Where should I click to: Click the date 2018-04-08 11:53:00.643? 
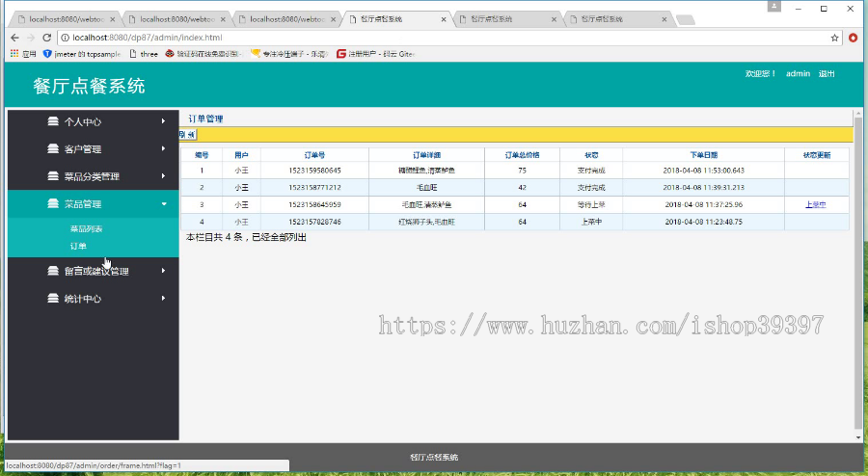704,171
